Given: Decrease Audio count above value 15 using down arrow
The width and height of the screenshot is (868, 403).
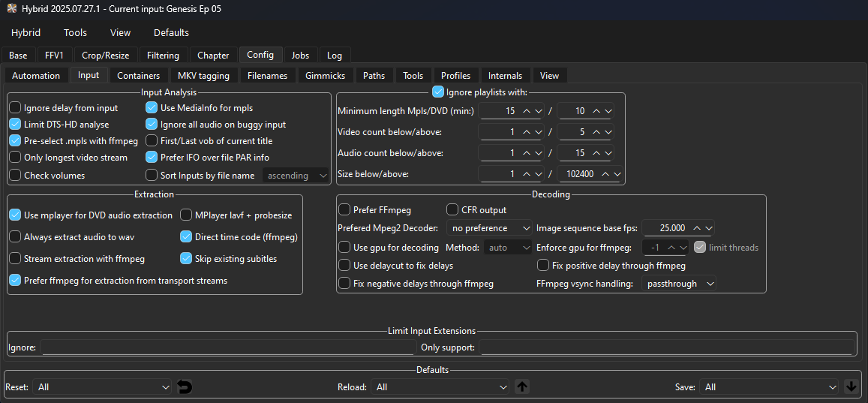Looking at the screenshot, I should click(x=608, y=153).
